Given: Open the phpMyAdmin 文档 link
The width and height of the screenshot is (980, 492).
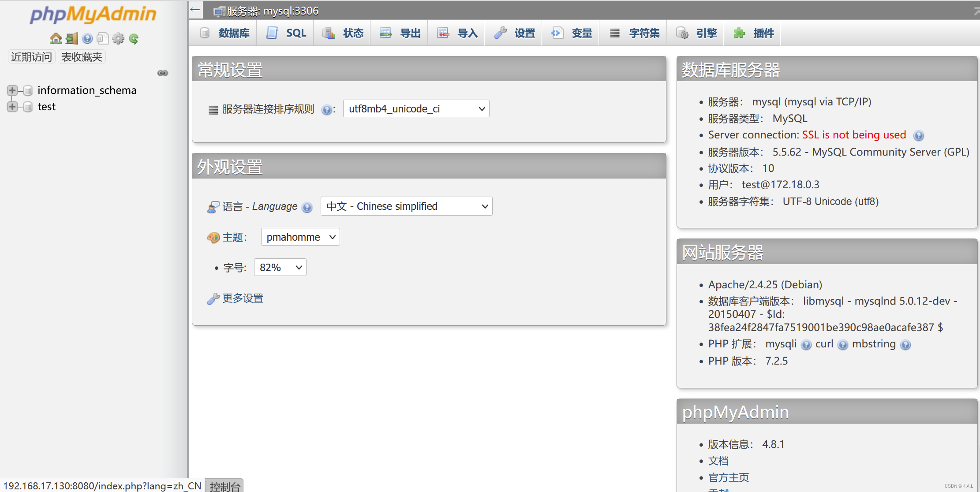Looking at the screenshot, I should click(718, 460).
